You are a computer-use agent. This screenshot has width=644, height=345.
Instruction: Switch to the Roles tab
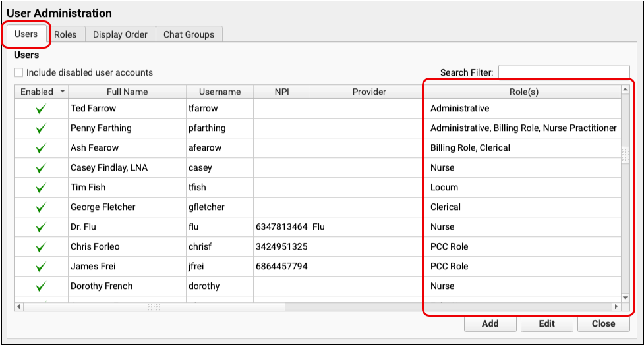pyautogui.click(x=65, y=35)
